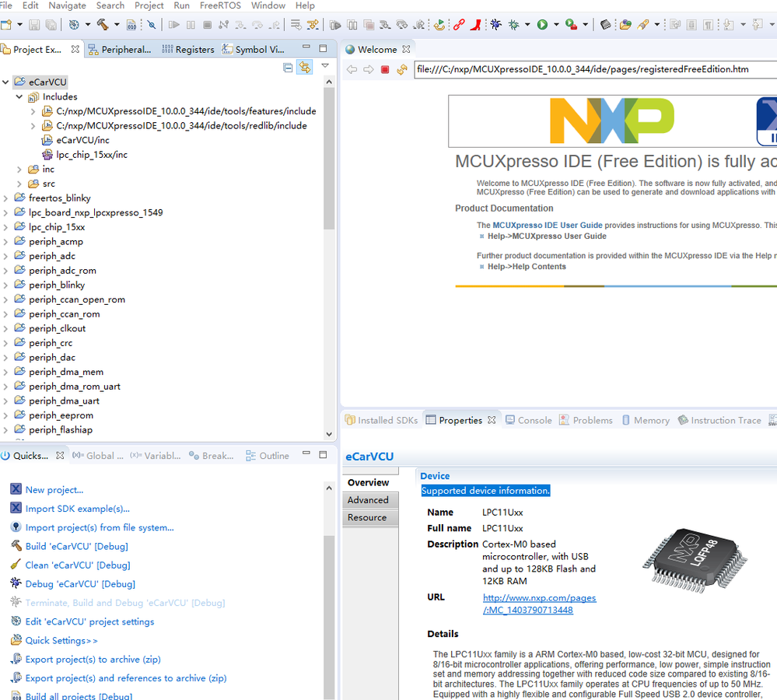Open the Project menu
Image resolution: width=777 pixels, height=700 pixels.
(149, 5)
